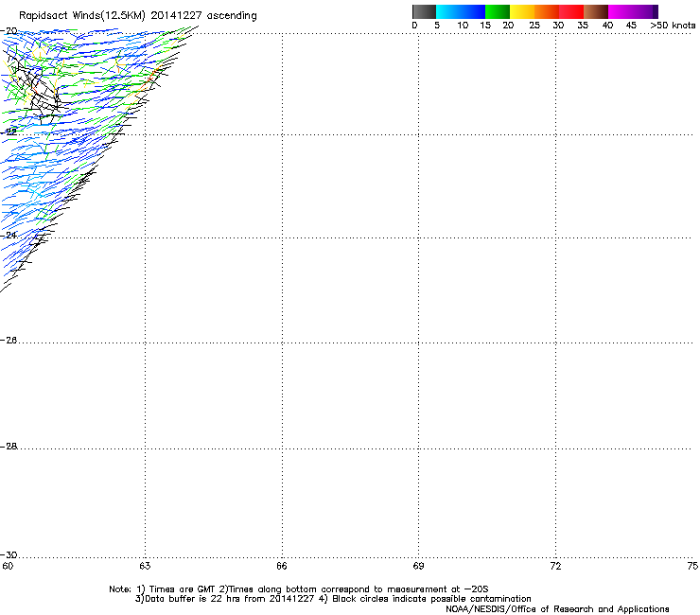Image resolution: width=700 pixels, height=615 pixels.
Task: Click longitude label '69' on bottom axis
Action: point(418,566)
